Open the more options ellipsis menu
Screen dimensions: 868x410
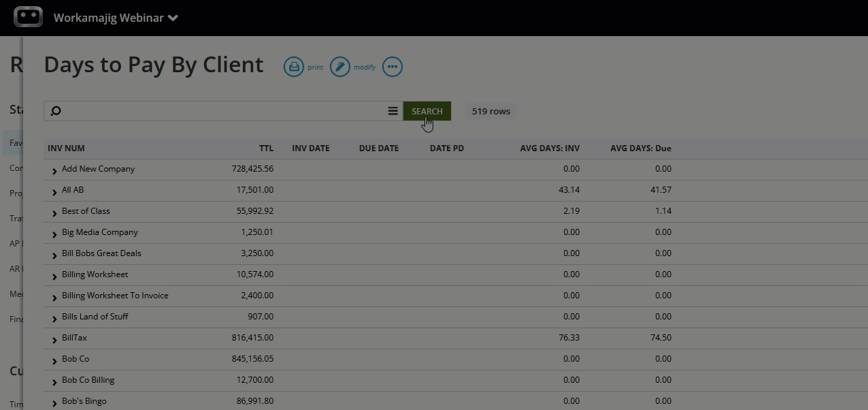pos(393,67)
